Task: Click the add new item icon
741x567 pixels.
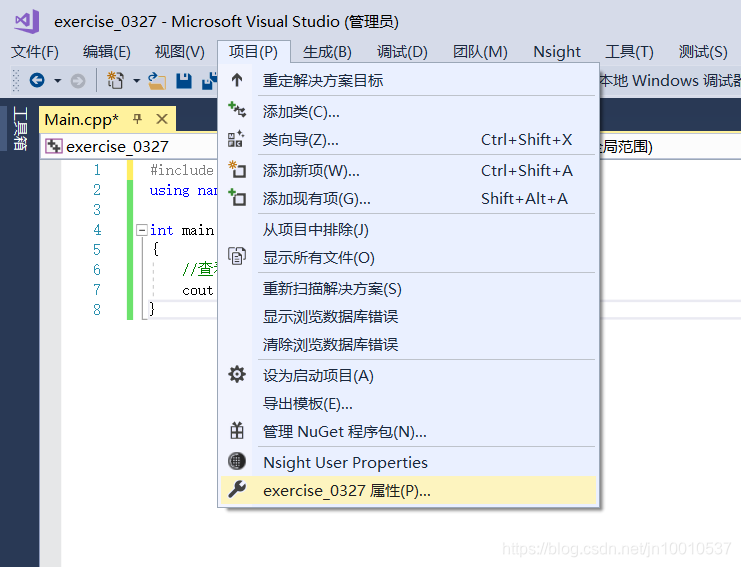Action: click(x=237, y=169)
